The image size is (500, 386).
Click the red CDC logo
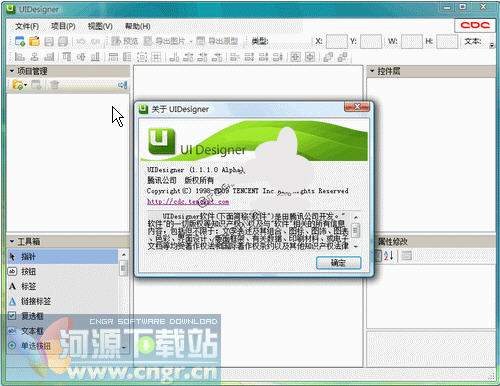475,25
